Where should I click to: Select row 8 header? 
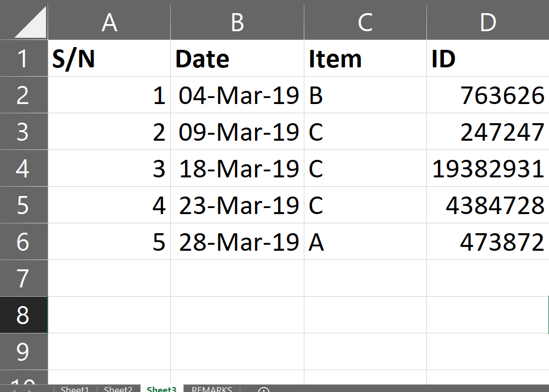pyautogui.click(x=23, y=315)
